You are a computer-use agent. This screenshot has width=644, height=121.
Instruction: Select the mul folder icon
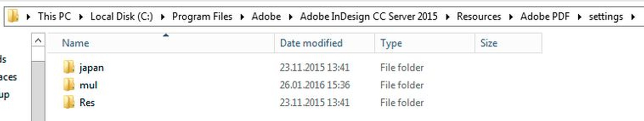click(x=69, y=85)
